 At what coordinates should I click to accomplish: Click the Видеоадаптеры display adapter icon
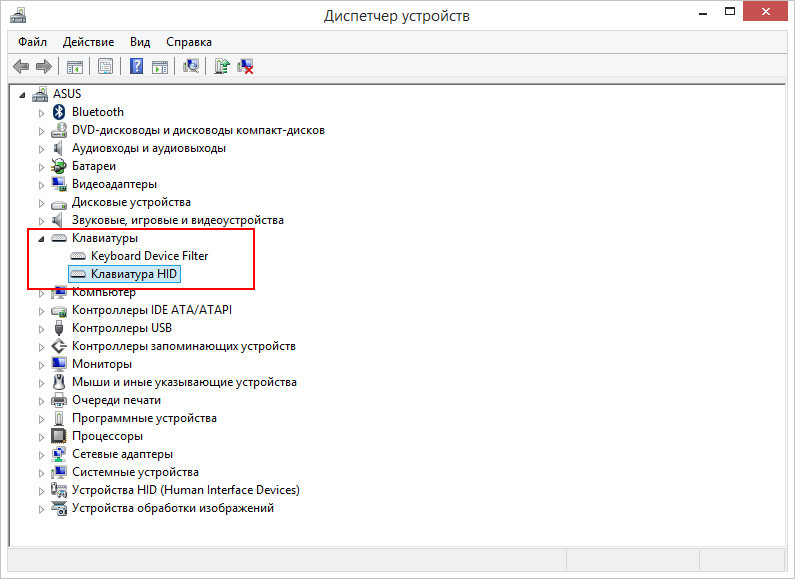pyautogui.click(x=59, y=184)
